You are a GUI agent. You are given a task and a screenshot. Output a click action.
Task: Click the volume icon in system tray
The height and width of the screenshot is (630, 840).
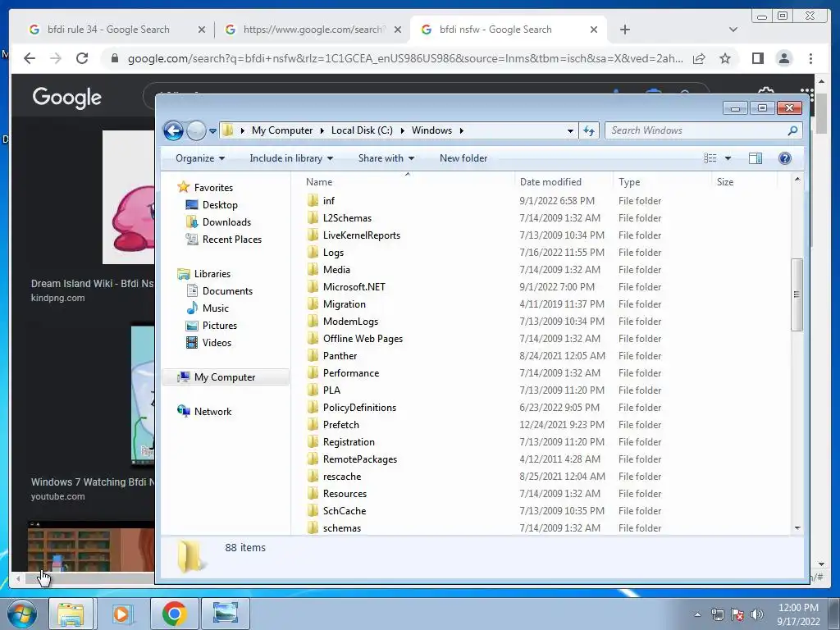pyautogui.click(x=756, y=614)
